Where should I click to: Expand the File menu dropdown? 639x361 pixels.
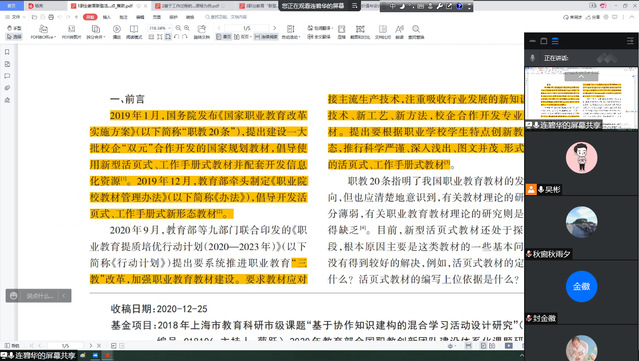pyautogui.click(x=15, y=17)
